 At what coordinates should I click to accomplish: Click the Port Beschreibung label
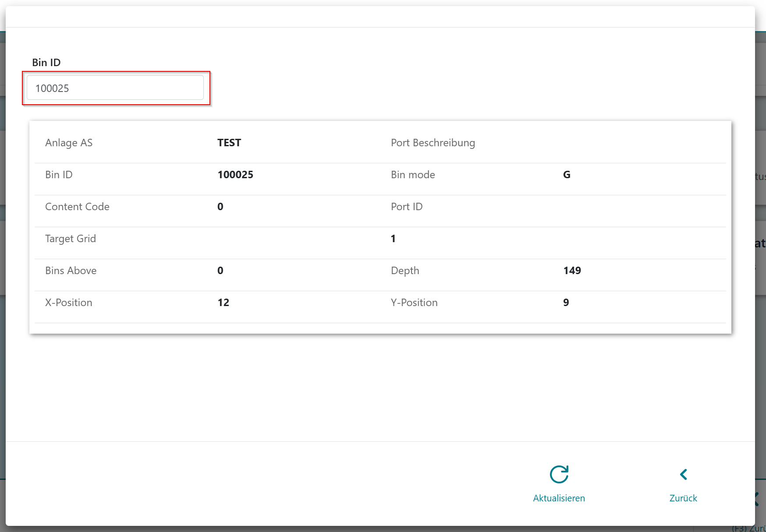pos(433,143)
